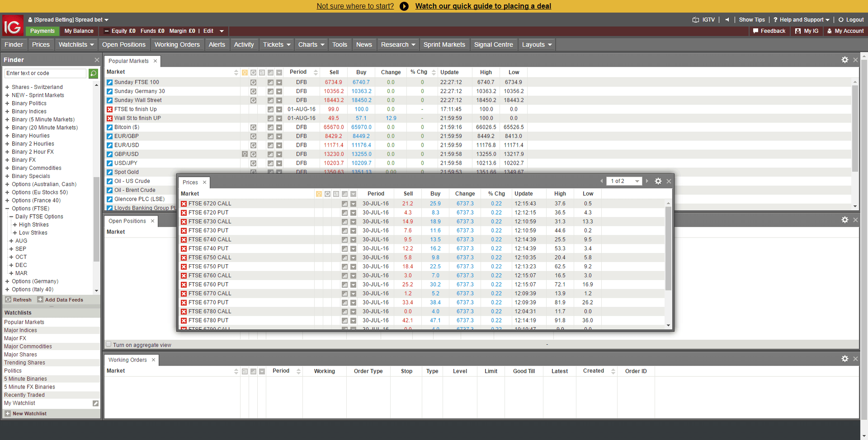Click the red X icon beside FTSE 6740 CALL
Viewport: 868px width, 440px height.
[184, 240]
